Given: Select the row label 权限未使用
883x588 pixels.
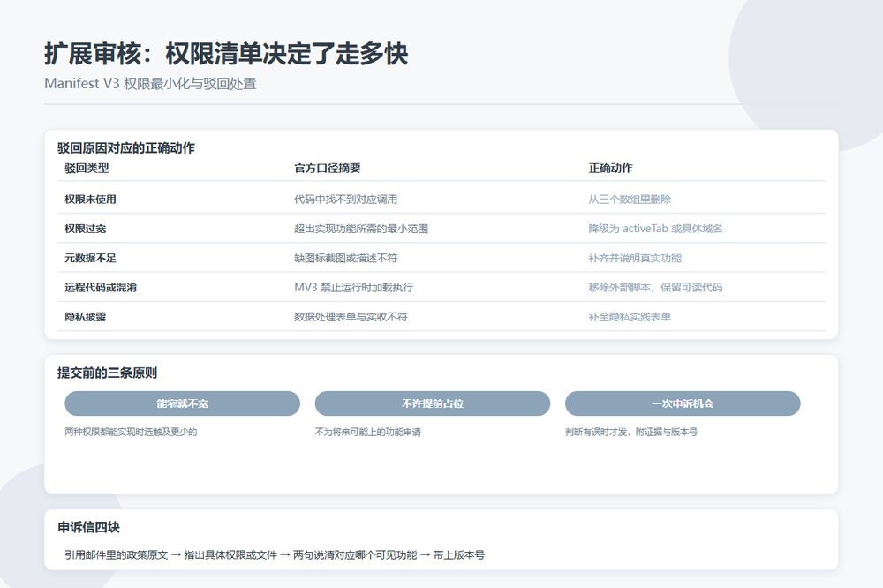Looking at the screenshot, I should [x=90, y=200].
